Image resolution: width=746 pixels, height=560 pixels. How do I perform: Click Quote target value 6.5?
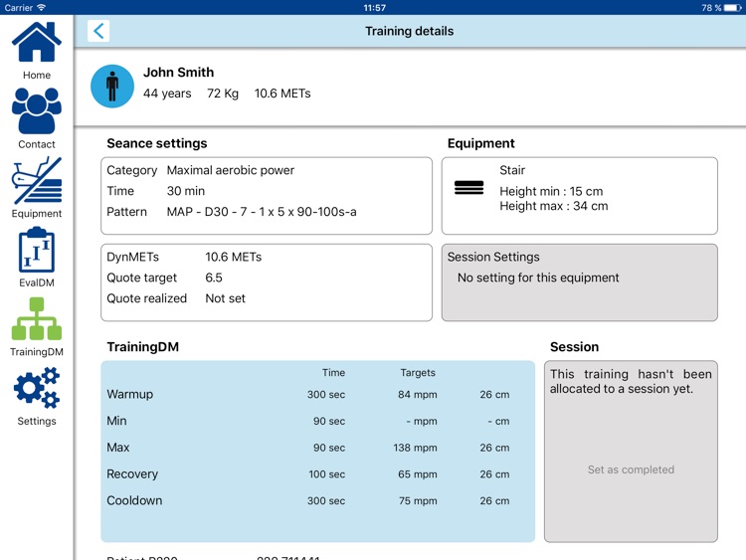(214, 278)
